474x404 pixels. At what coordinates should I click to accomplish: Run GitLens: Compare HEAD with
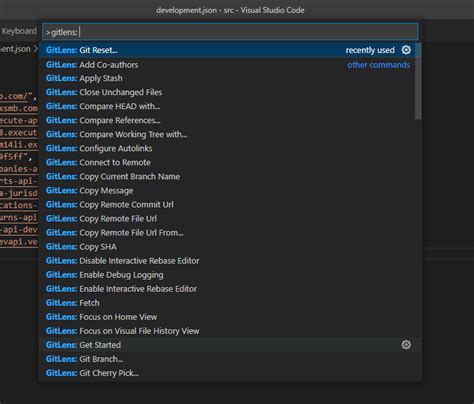227,106
